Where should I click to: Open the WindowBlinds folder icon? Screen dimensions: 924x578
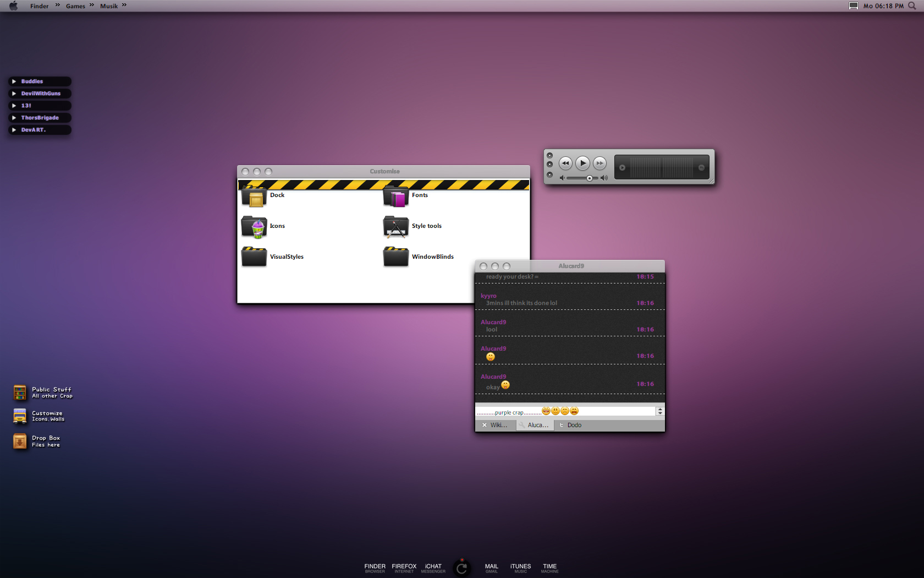coord(396,257)
